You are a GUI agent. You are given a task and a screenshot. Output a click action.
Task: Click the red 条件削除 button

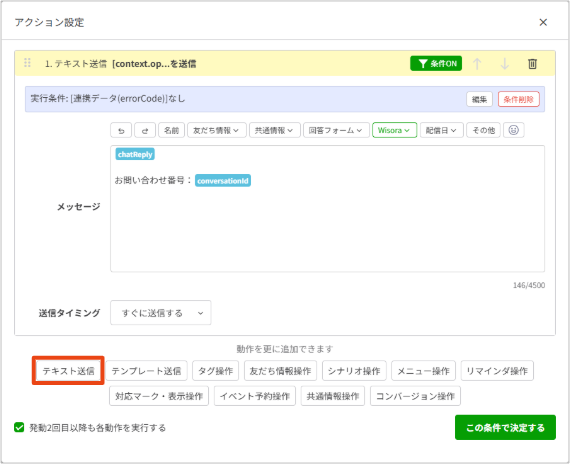pos(518,99)
